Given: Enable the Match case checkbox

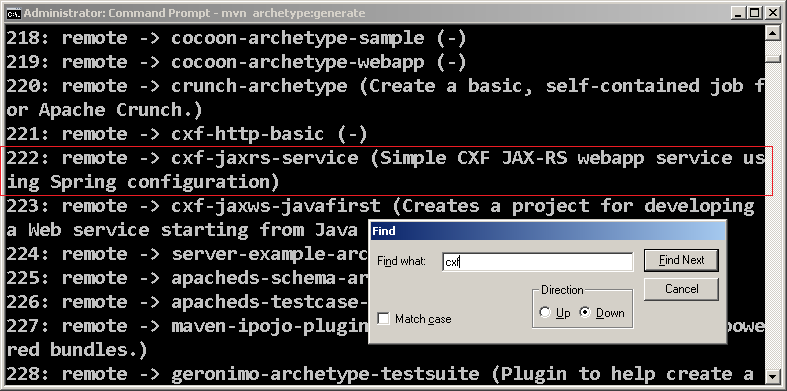Looking at the screenshot, I should coord(383,319).
